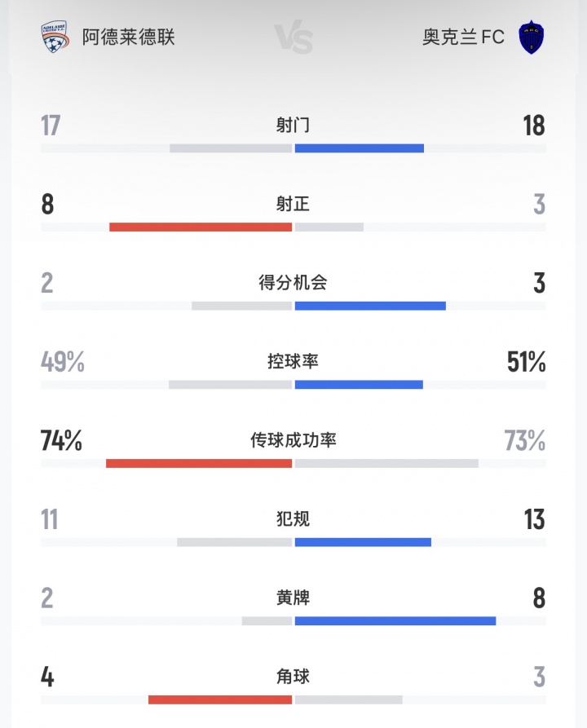Click Auckland's 51% possession value
The image size is (587, 728).
[526, 362]
